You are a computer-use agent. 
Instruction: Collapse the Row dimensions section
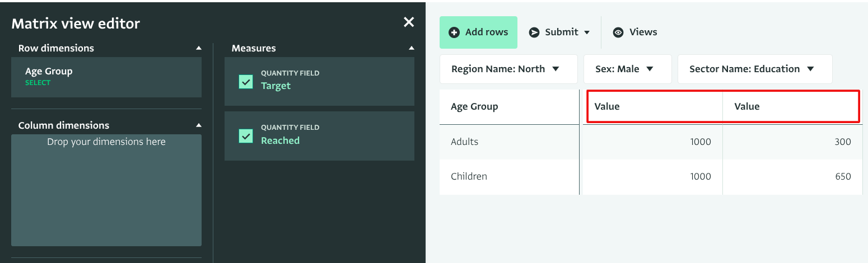pyautogui.click(x=198, y=49)
